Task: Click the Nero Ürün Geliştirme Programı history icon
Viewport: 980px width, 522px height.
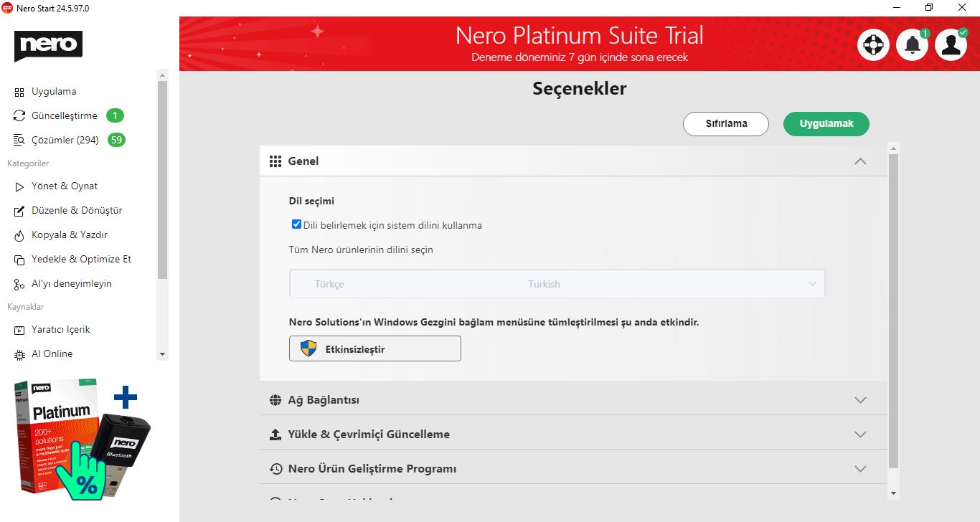Action: [275, 469]
